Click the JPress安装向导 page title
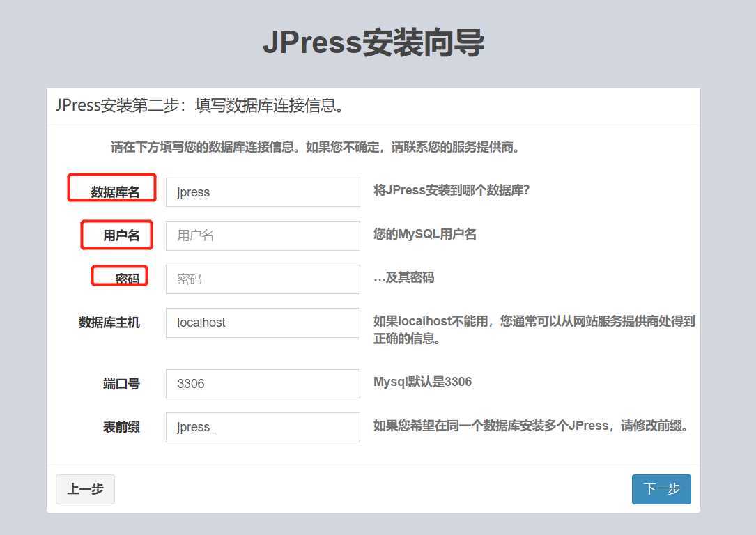The width and height of the screenshot is (756, 535). 373,42
